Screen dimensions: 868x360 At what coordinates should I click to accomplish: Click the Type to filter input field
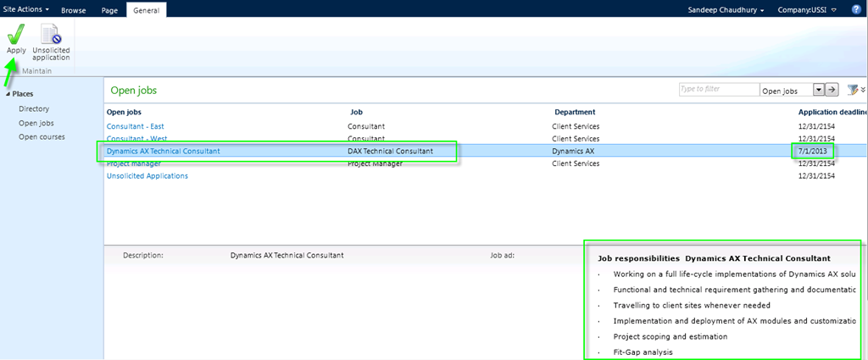pos(718,90)
